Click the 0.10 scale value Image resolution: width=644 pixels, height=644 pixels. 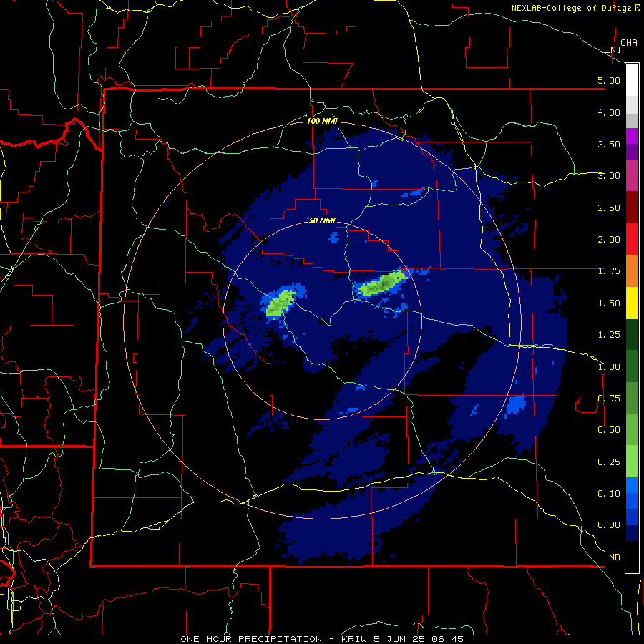[609, 494]
